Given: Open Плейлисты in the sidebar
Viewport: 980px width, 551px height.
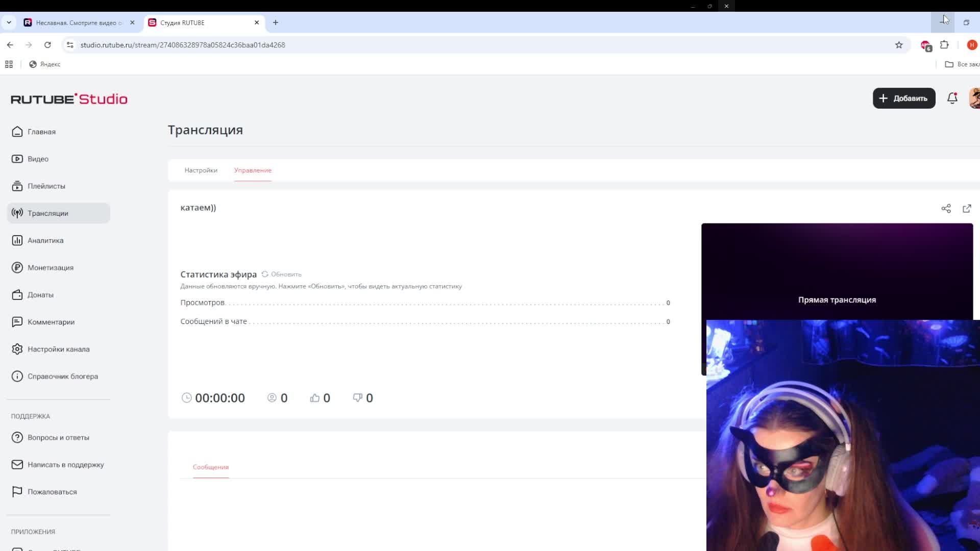Looking at the screenshot, I should [x=46, y=186].
